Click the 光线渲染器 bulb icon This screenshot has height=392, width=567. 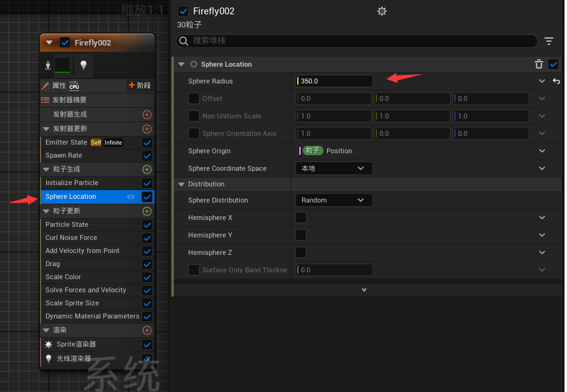(49, 358)
